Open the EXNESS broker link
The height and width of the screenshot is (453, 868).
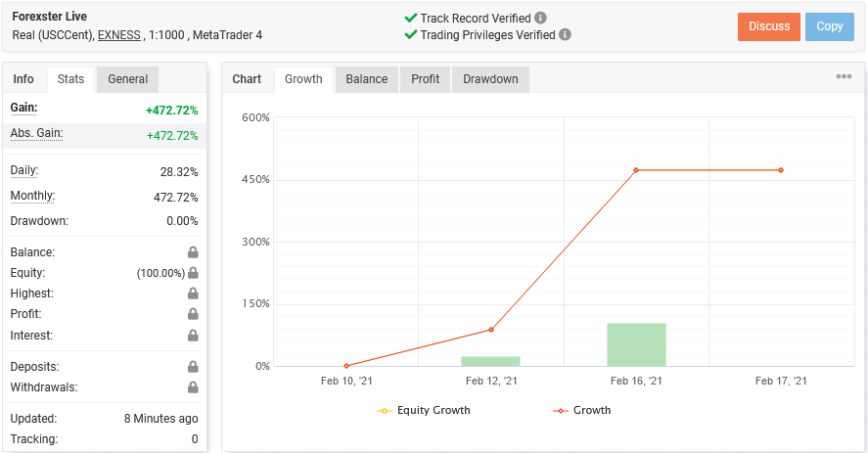click(119, 35)
